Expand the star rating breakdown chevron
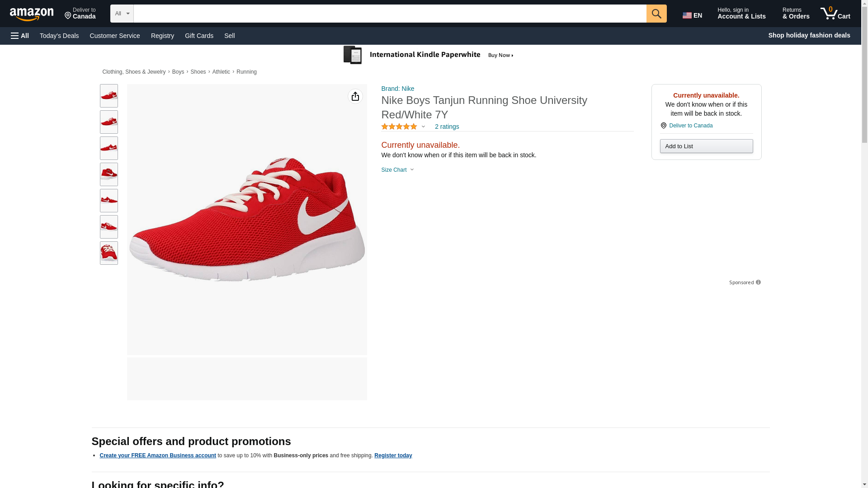This screenshot has width=868, height=488. (423, 127)
